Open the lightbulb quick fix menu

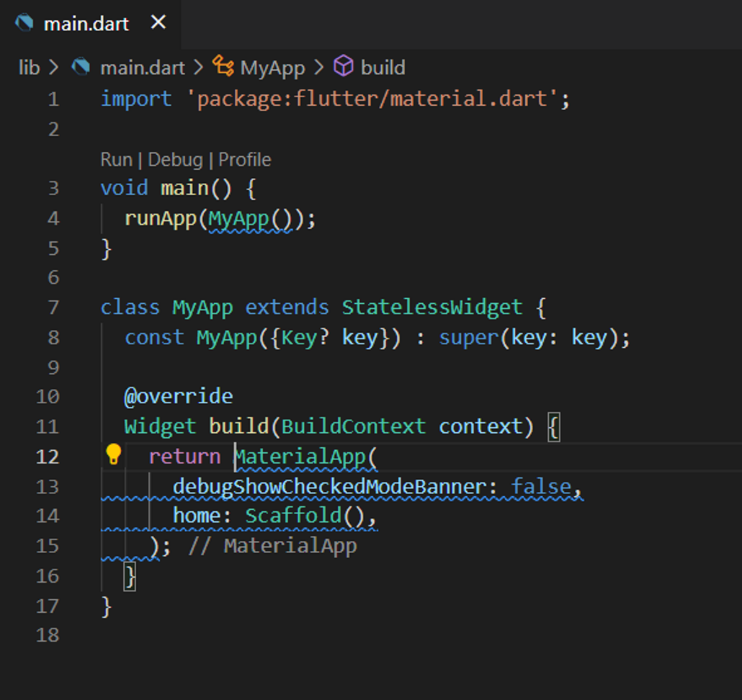[x=114, y=454]
